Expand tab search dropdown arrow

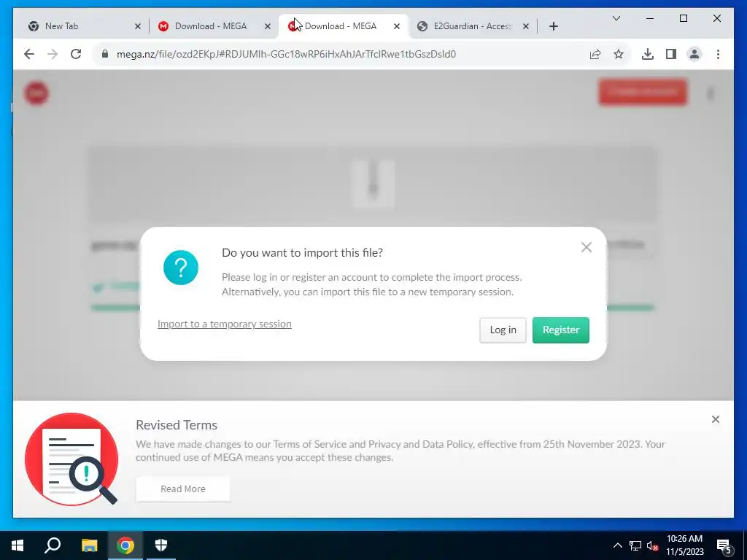(x=616, y=18)
